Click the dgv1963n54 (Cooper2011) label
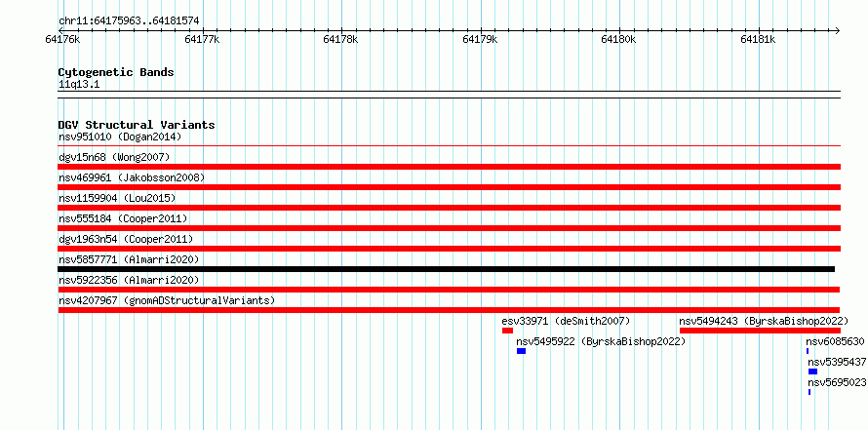The width and height of the screenshot is (868, 430). click(x=126, y=239)
